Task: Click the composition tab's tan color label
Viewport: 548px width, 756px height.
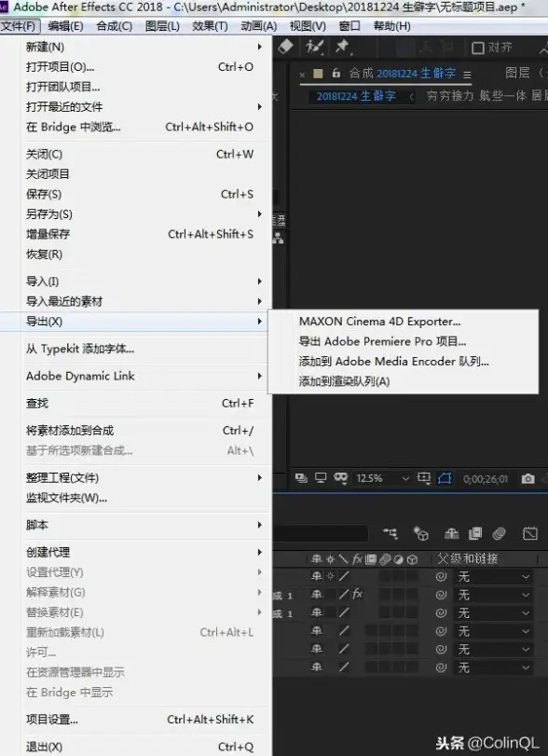Action: tap(318, 74)
